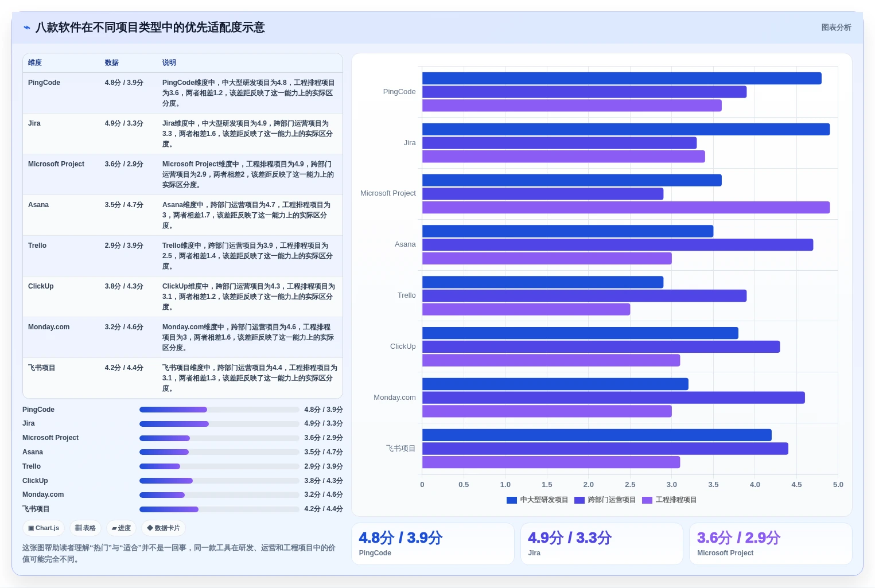This screenshot has height=588, width=875.
Task: Click table value 2.9分 / 3.9分 for Trello
Action: [124, 246]
